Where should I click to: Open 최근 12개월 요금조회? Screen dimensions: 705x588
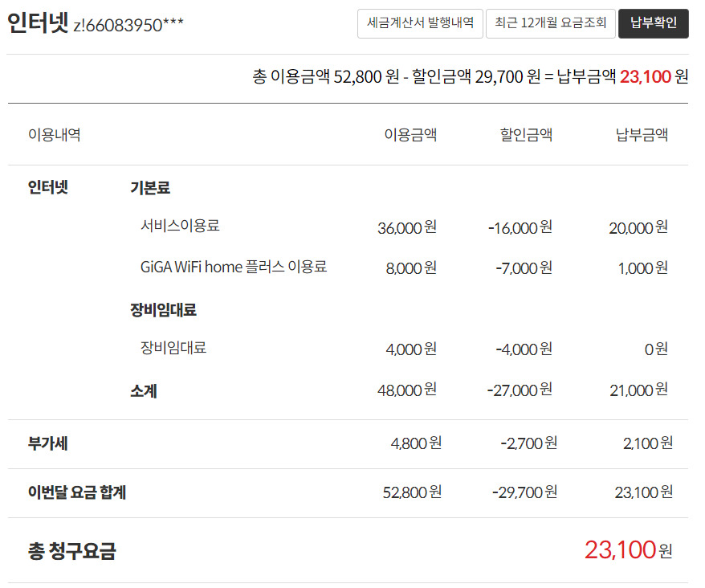(x=551, y=23)
